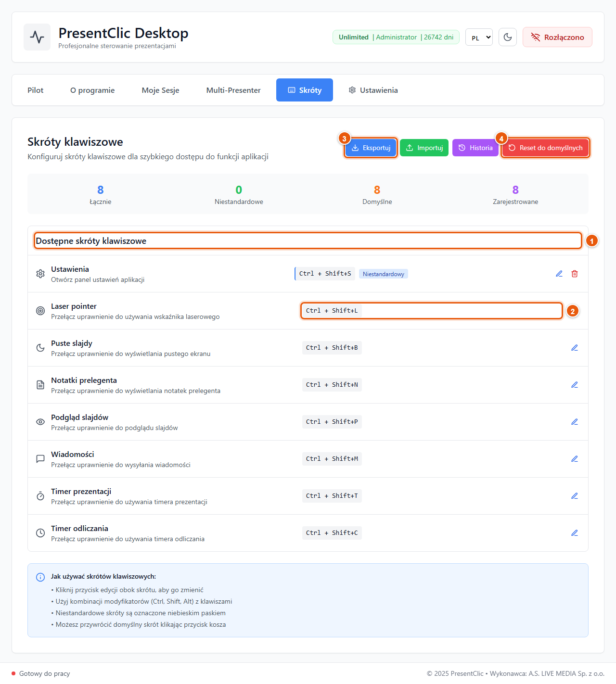The image size is (616, 684).
Task: Click the Rozłączono connection status button
Action: 557,37
